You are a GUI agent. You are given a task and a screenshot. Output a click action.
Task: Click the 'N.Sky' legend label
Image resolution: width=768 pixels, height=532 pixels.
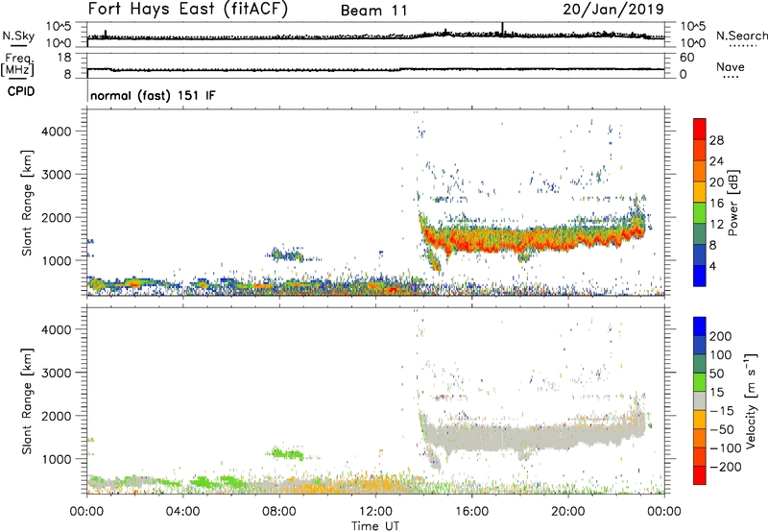[x=18, y=36]
